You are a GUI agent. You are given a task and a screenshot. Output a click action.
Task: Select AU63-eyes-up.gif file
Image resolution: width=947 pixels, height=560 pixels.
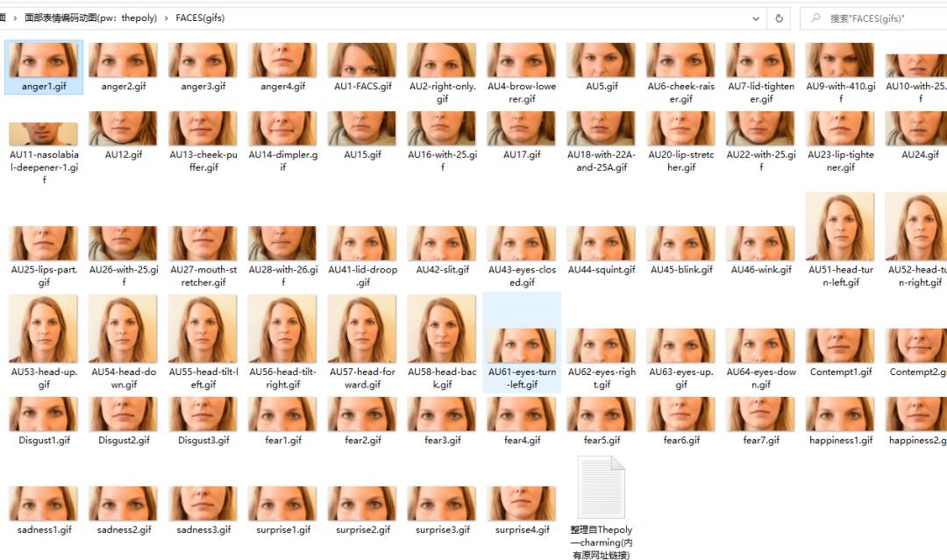click(681, 346)
